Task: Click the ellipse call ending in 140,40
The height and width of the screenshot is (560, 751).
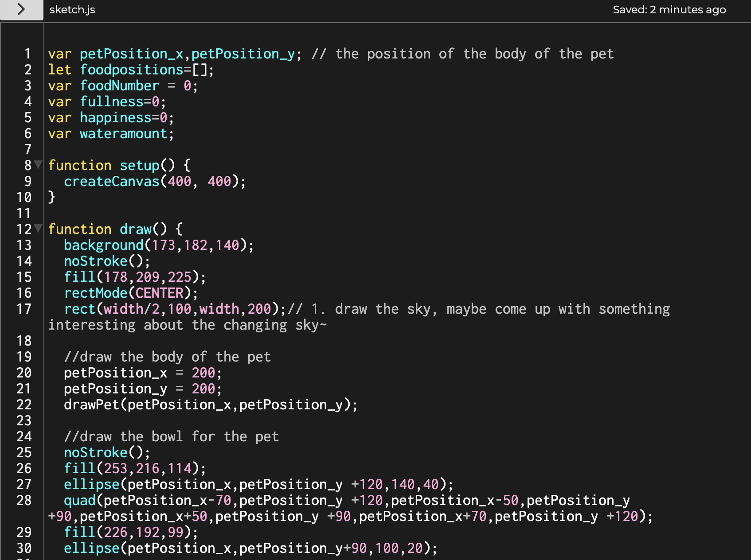Action: click(258, 485)
